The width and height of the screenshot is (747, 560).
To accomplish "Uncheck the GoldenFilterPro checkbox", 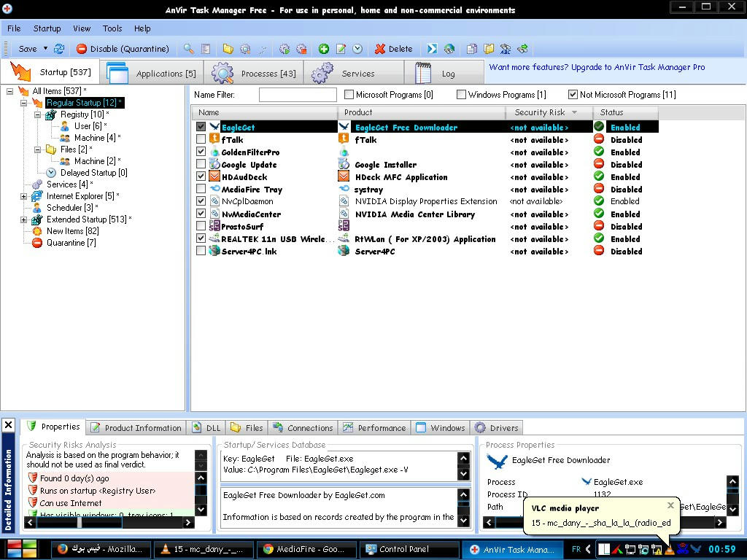I will 201,152.
